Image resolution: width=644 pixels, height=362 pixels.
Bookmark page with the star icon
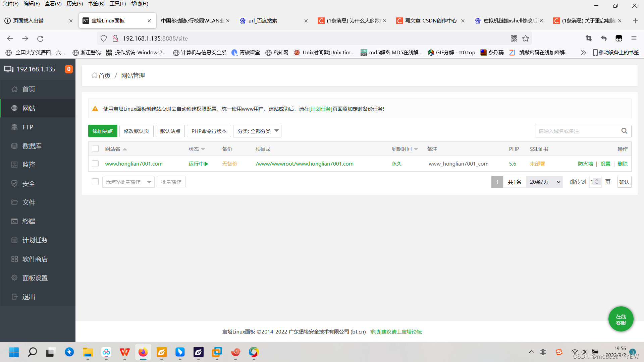526,39
